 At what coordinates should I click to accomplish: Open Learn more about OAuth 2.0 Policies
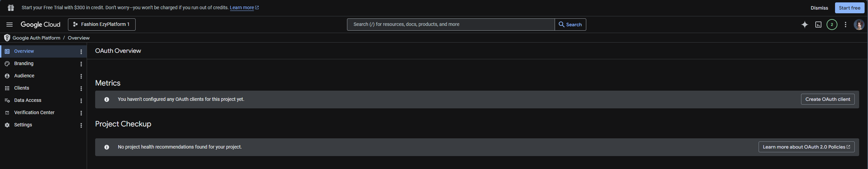806,147
